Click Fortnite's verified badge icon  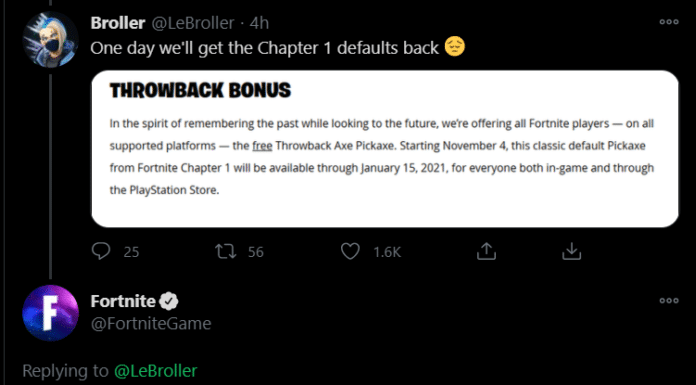tap(169, 302)
